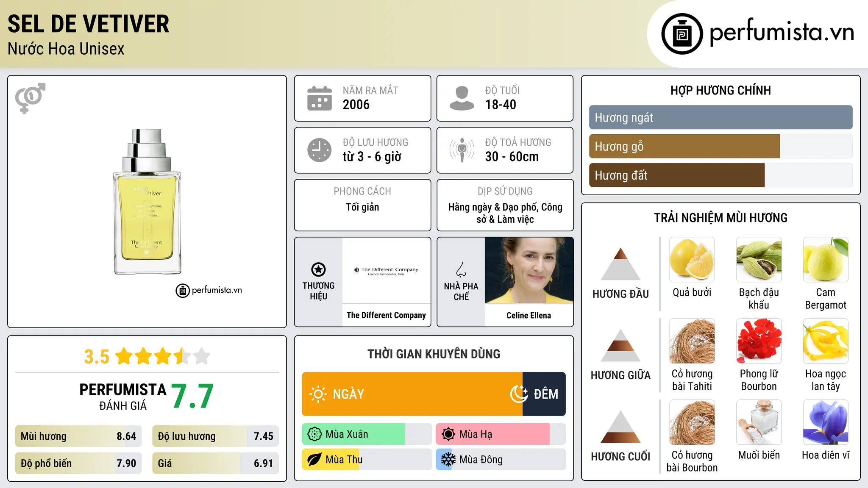868x488 pixels.
Task: Click the Mùa Đông season bar
Action: 501,460
